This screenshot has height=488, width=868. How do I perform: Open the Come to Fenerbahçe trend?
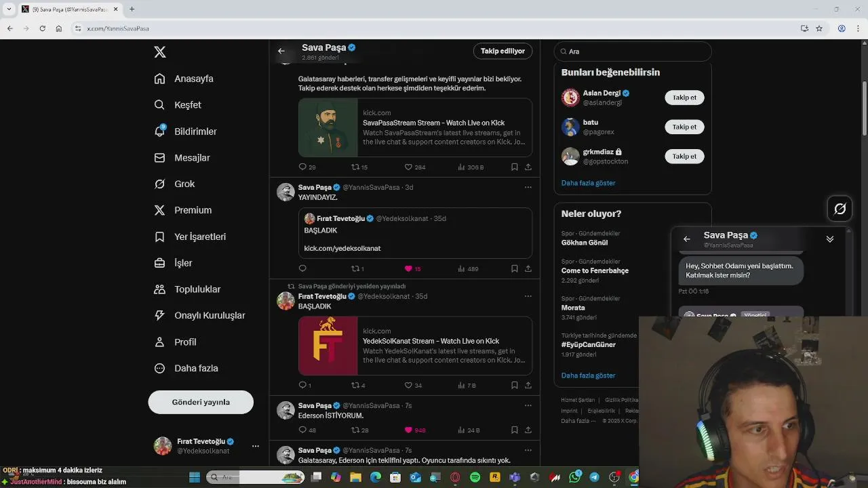point(595,270)
